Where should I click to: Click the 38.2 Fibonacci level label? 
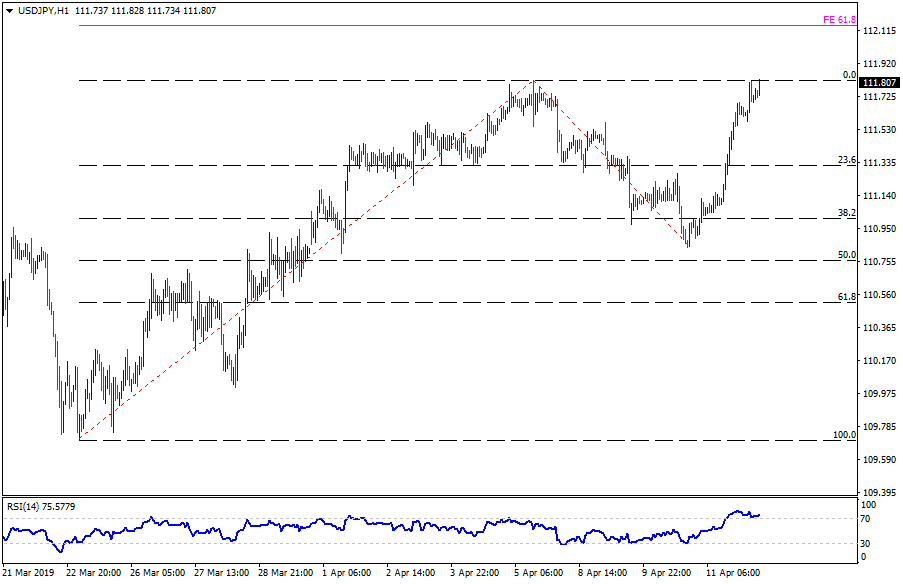(x=846, y=213)
